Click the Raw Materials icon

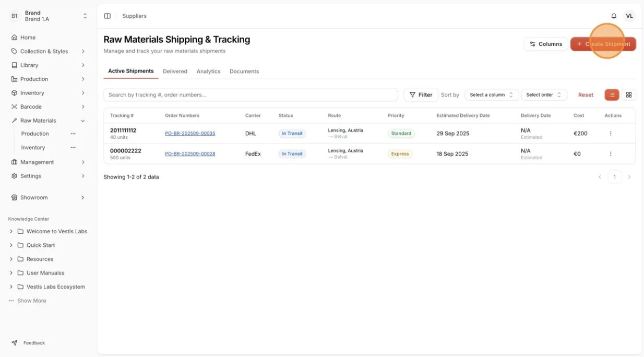14,121
